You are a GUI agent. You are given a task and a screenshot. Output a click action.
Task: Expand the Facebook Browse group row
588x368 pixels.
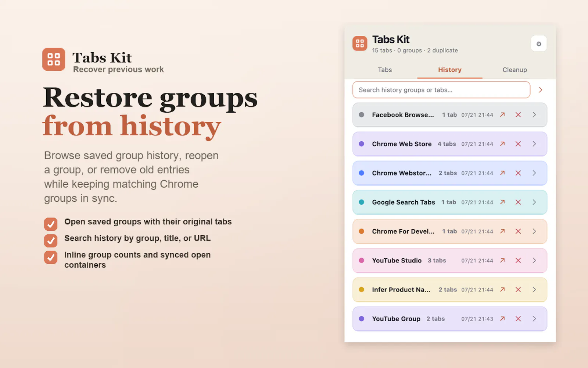(534, 115)
